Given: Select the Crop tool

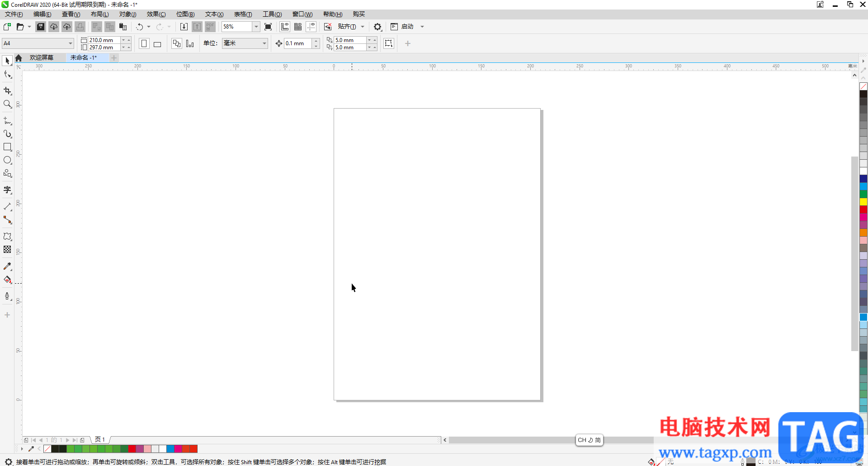Looking at the screenshot, I should pos(7,91).
